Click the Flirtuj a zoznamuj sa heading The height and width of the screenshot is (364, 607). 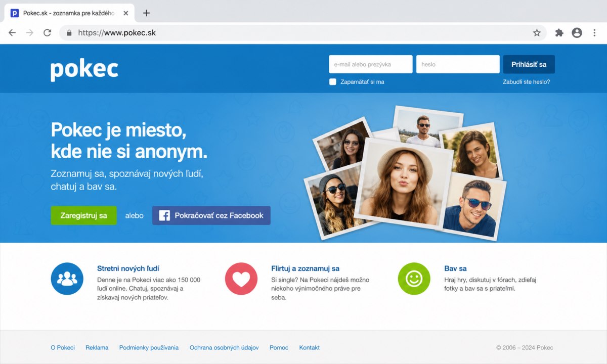(x=305, y=268)
